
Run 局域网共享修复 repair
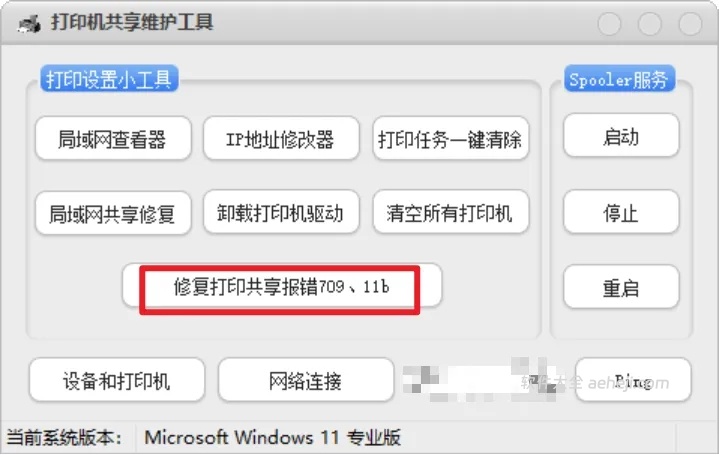click(113, 213)
